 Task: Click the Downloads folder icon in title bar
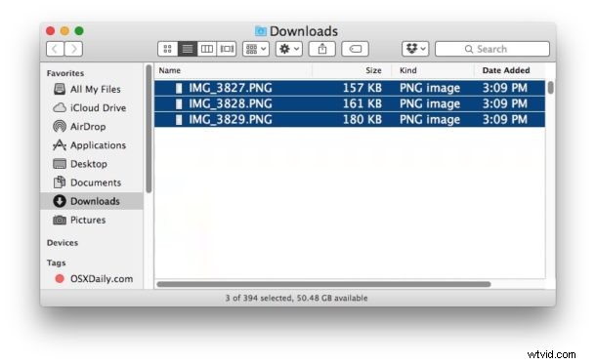pyautogui.click(x=260, y=31)
